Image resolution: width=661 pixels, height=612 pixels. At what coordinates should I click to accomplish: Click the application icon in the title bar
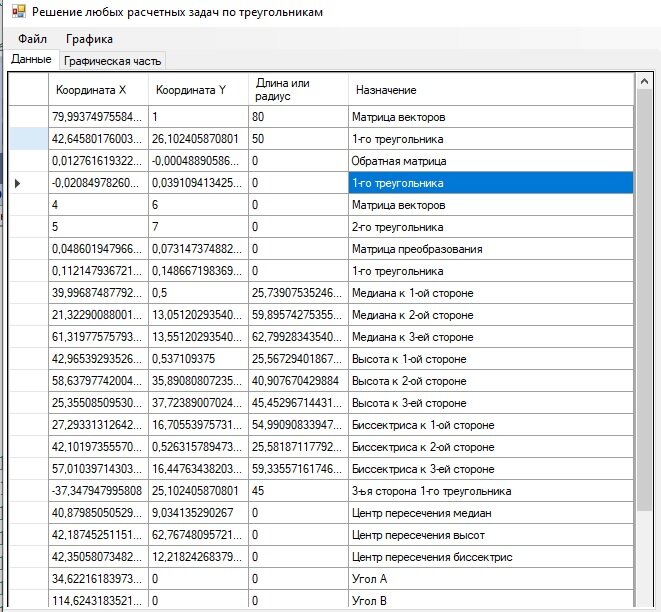pos(19,11)
